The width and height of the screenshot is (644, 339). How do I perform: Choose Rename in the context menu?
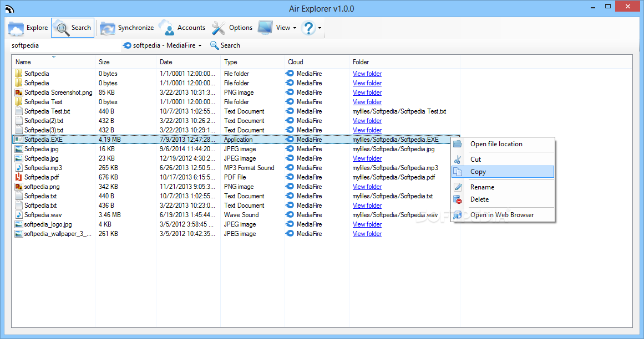coord(503,187)
